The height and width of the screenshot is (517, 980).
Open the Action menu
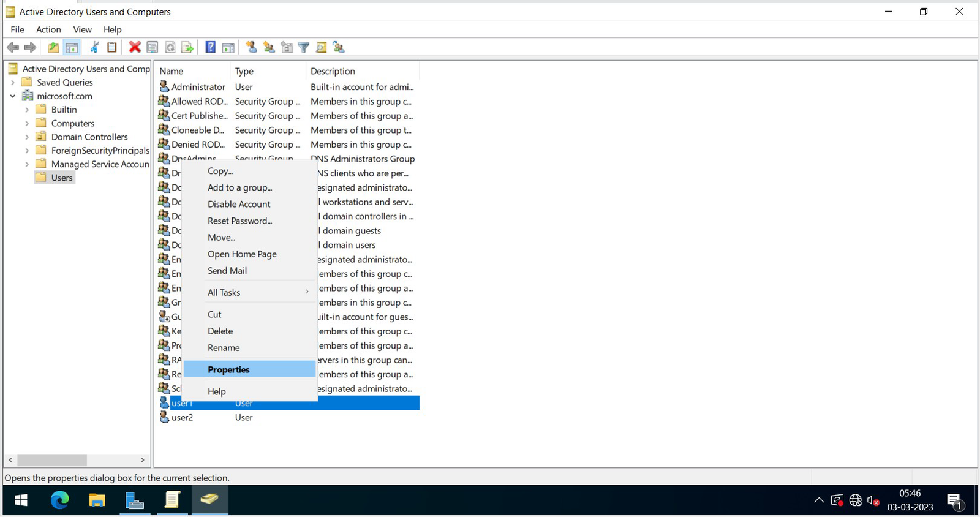click(x=48, y=29)
